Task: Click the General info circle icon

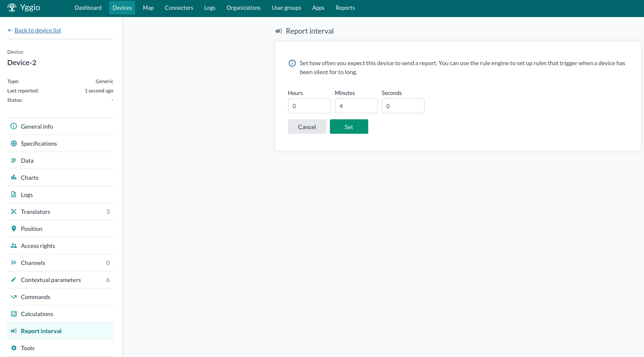Action: click(14, 127)
